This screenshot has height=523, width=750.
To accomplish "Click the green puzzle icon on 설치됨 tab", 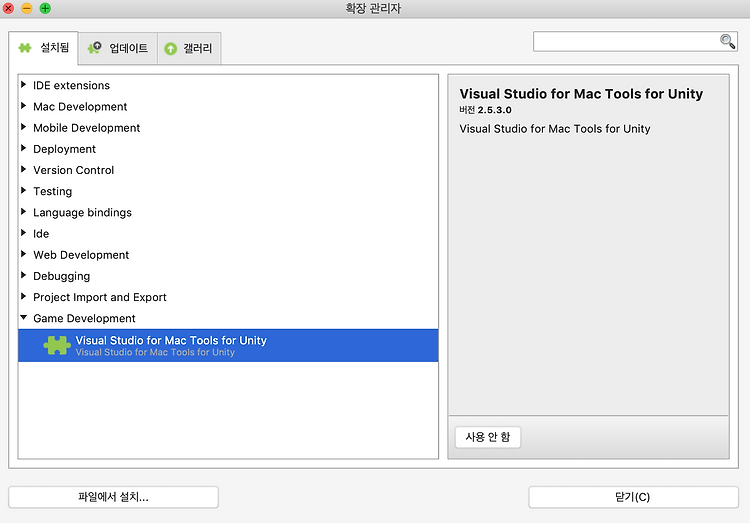I will (25, 48).
